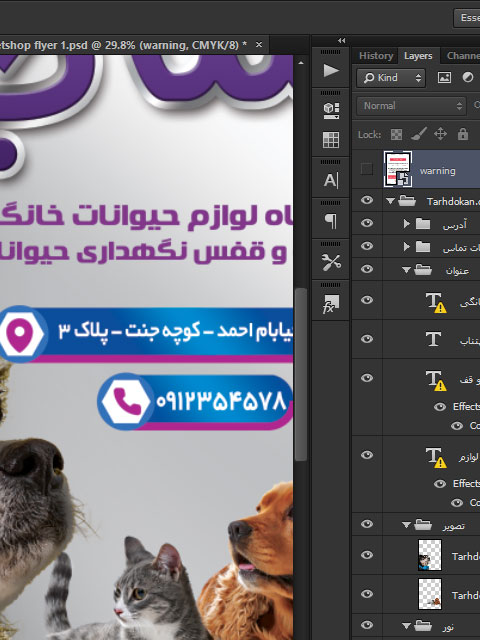Filter layers by adjustment layer icon
Viewport: 480px width, 640px height.
point(468,78)
